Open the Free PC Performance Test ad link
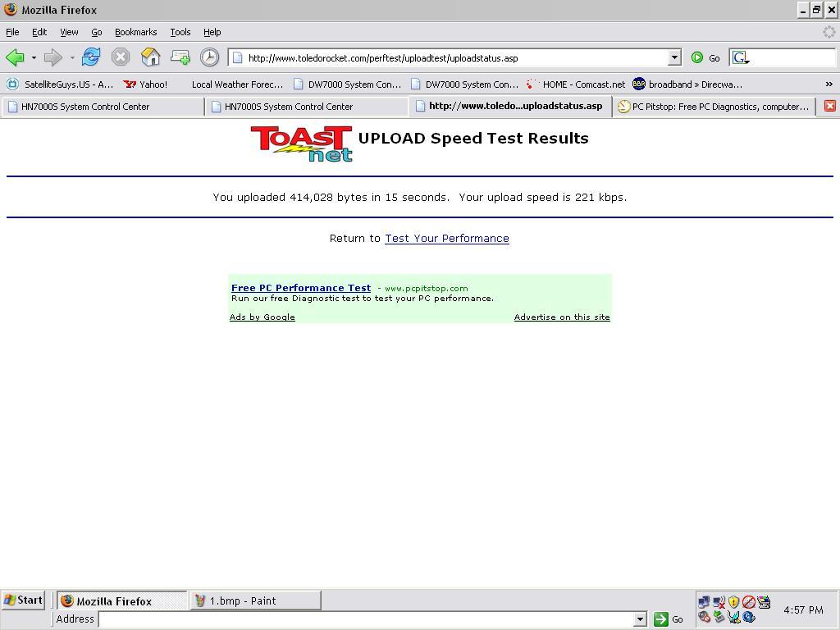Image resolution: width=840 pixels, height=630 pixels. tap(300, 288)
